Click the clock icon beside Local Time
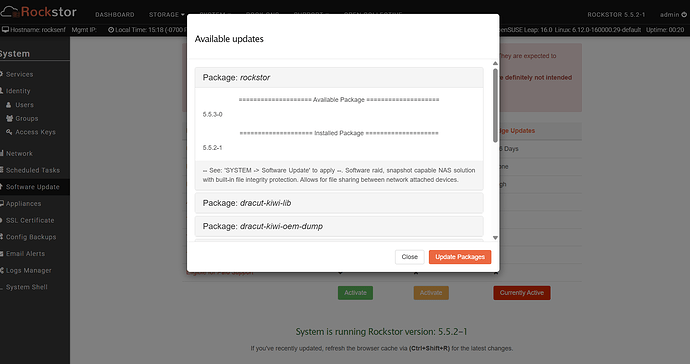 pyautogui.click(x=111, y=30)
